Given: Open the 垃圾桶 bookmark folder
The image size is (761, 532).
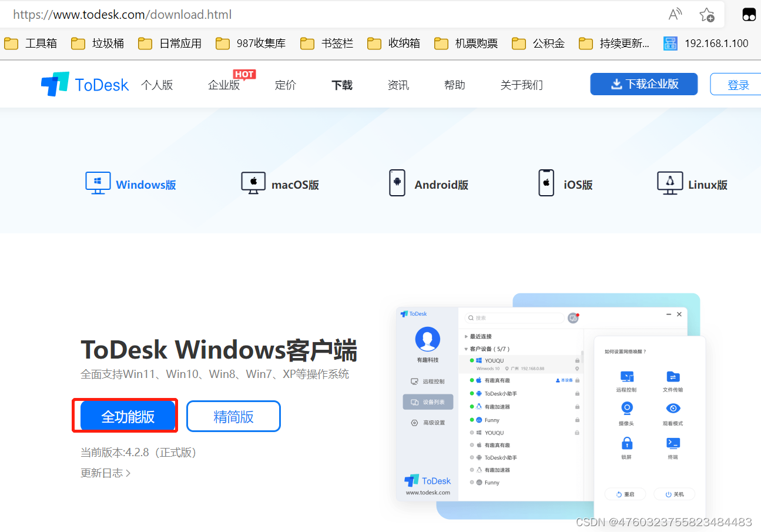Looking at the screenshot, I should 98,44.
